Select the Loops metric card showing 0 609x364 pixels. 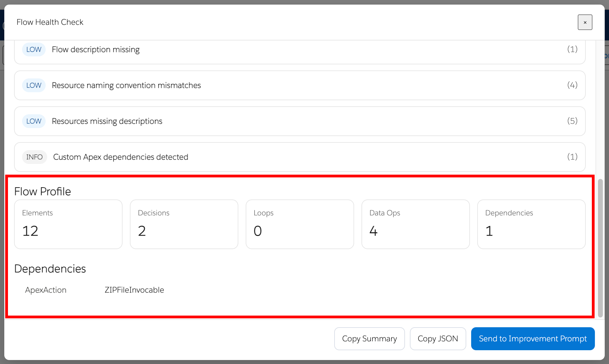tap(300, 224)
